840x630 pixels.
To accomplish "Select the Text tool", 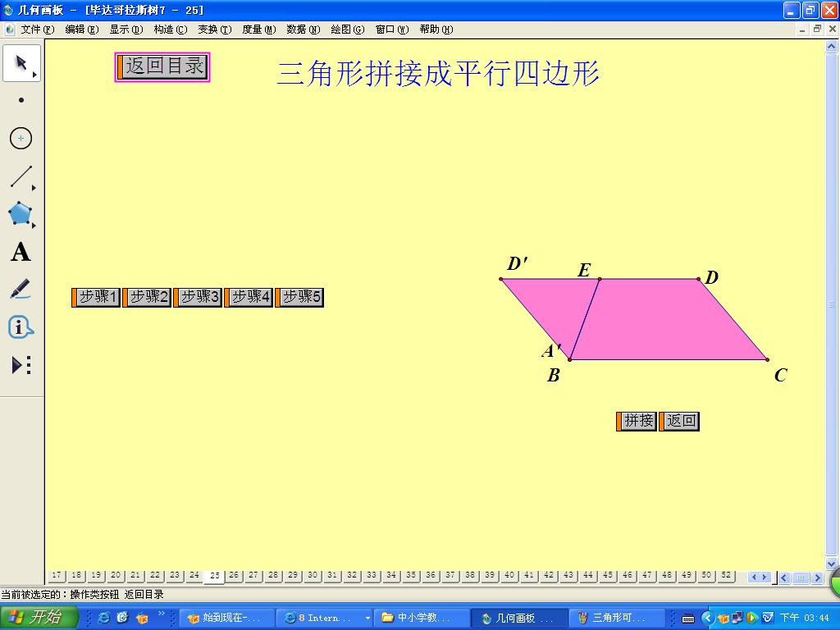I will pos(21,252).
